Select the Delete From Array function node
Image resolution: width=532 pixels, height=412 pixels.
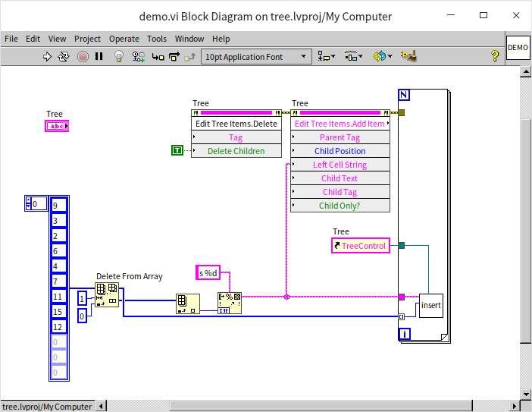click(107, 294)
